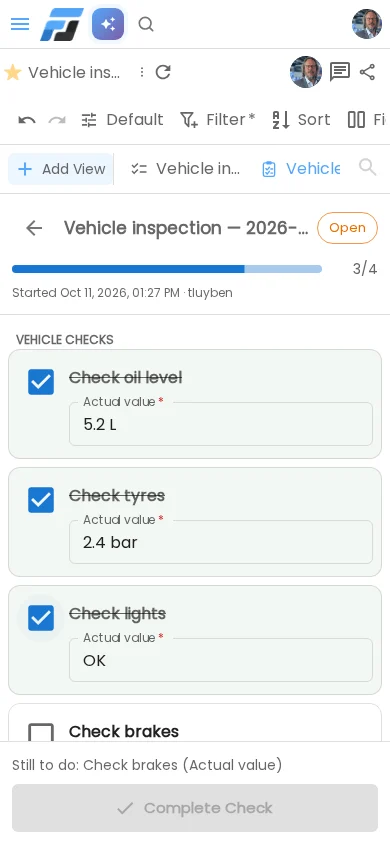Open the Default view settings
Image resolution: width=390 pixels, height=844 pixels.
(x=122, y=119)
